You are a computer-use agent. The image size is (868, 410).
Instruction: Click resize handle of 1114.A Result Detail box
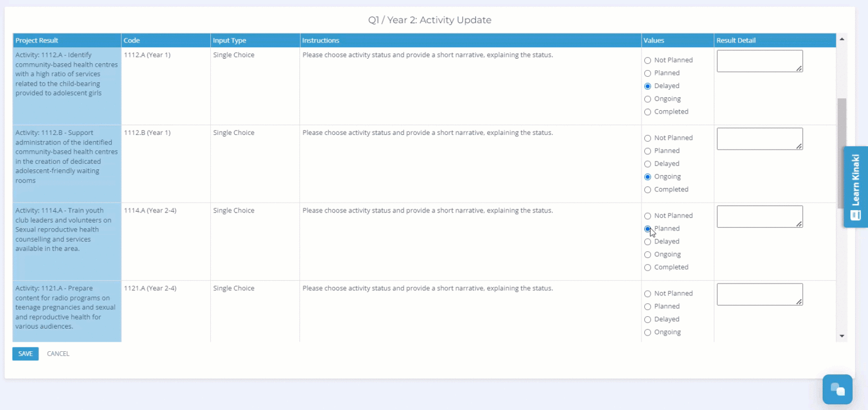(799, 224)
